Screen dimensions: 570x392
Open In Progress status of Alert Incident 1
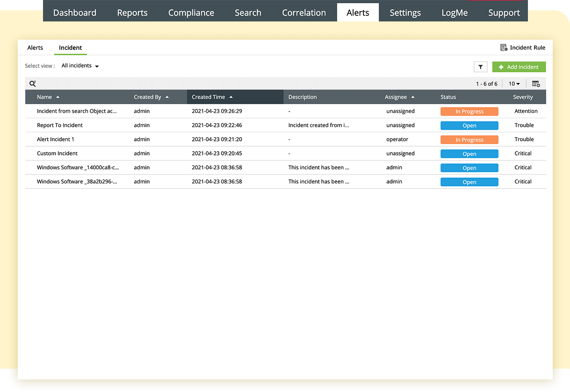[469, 140]
